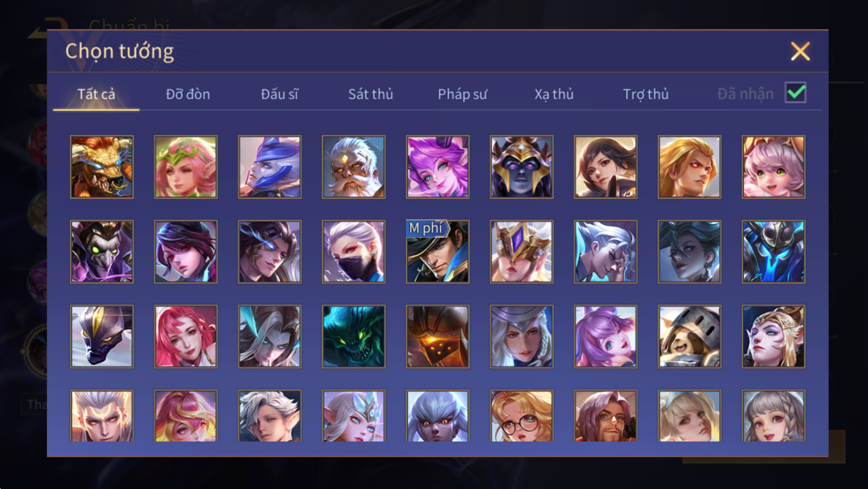Choose the white-bearded old man hero
Viewport: 868px width, 489px height.
click(353, 167)
